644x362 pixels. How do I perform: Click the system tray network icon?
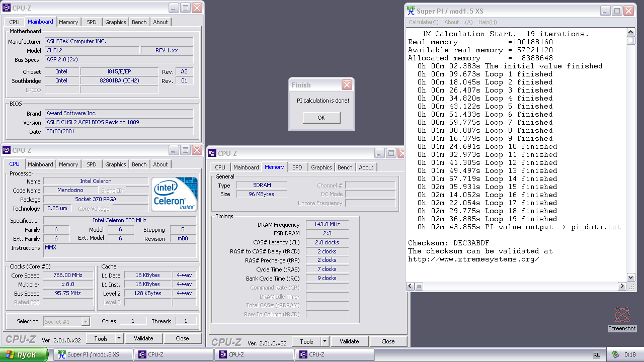coord(615,354)
